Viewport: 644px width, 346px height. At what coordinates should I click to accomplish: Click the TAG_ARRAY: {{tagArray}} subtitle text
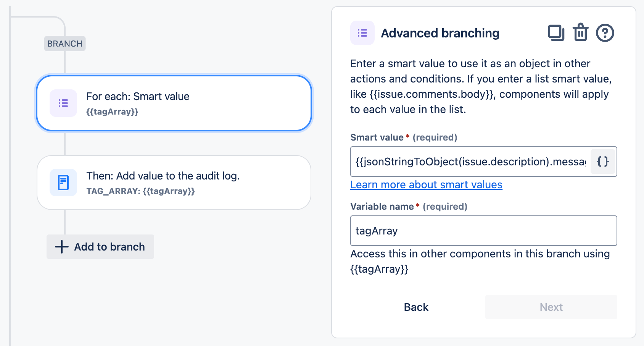[140, 191]
